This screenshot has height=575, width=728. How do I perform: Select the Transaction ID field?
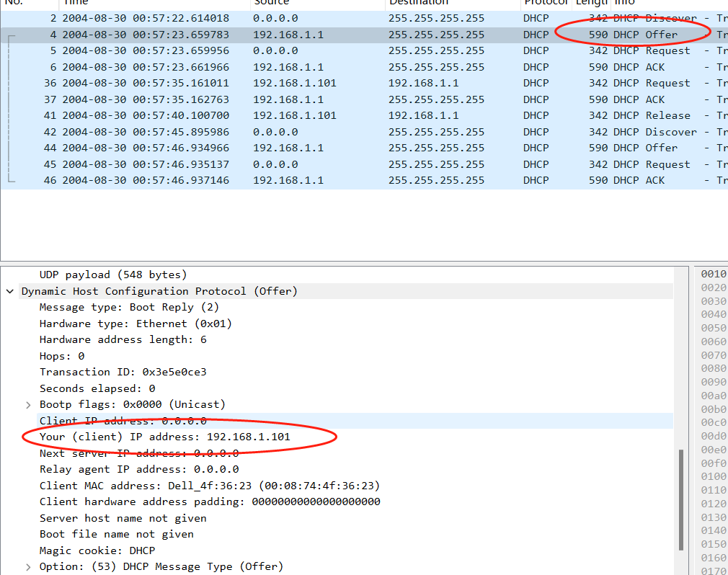123,372
